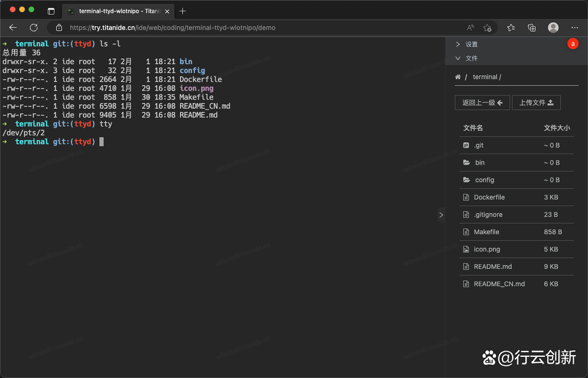
Task: Click 上传文件 button
Action: [x=536, y=102]
